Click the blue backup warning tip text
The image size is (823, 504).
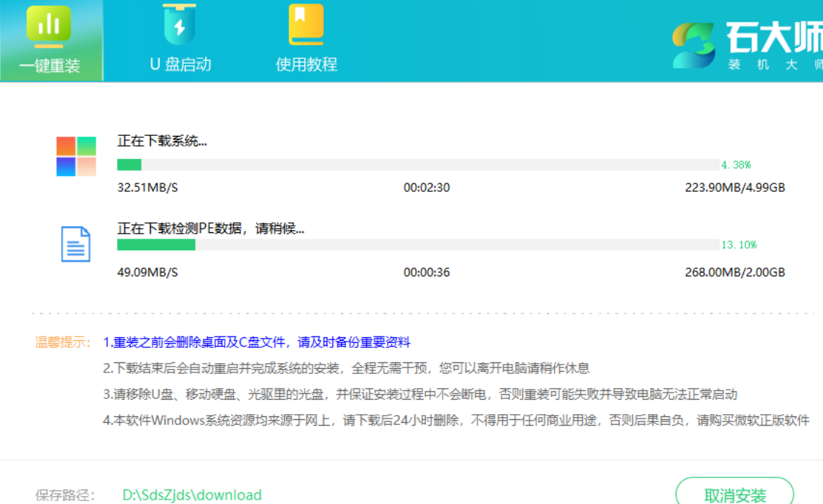tap(257, 342)
